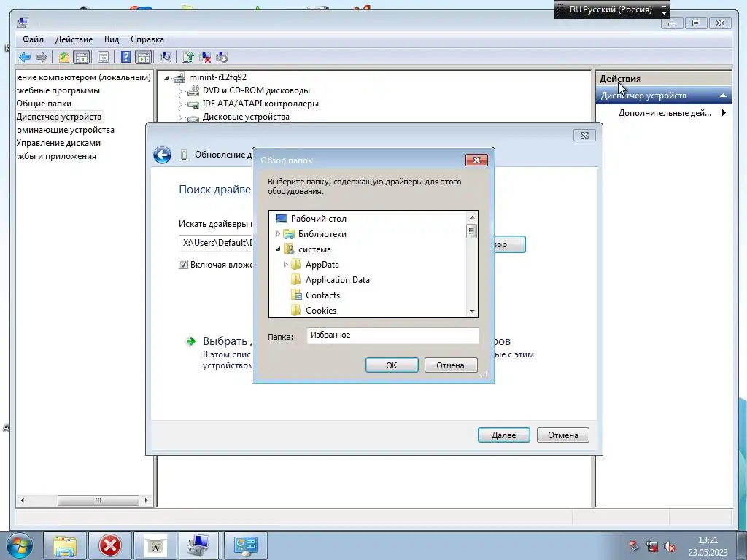Collapse the Диспетчер устройств actions section
The width and height of the screenshot is (747, 560).
(723, 96)
